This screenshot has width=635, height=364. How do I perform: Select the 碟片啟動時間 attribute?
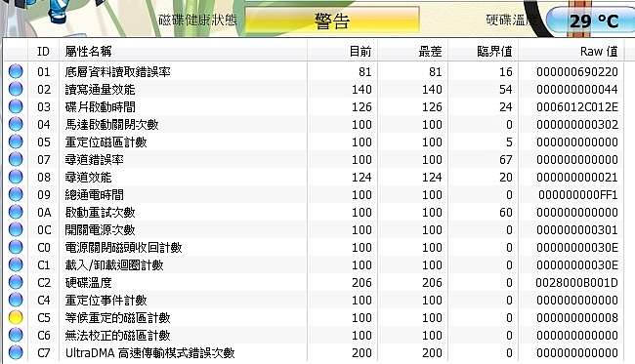[x=100, y=107]
